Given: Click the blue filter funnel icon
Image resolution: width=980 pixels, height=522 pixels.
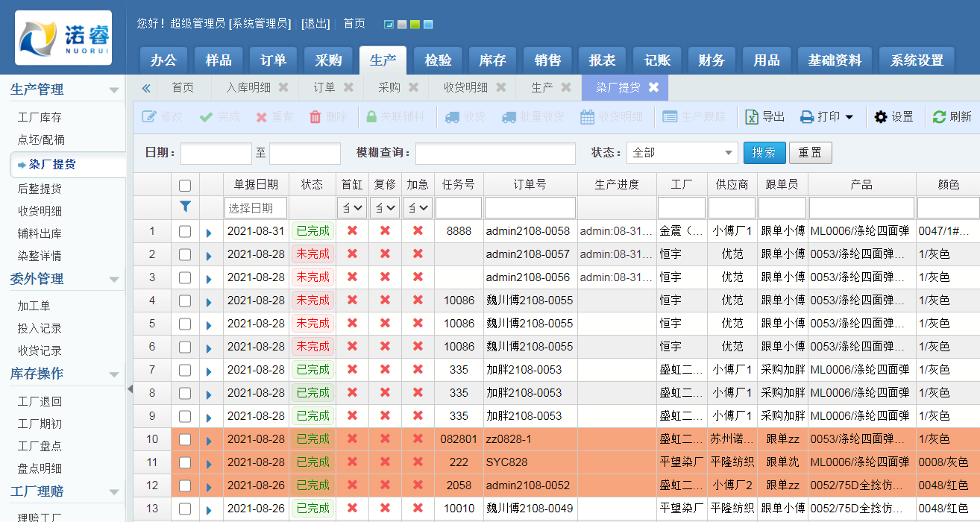Looking at the screenshot, I should [185, 207].
